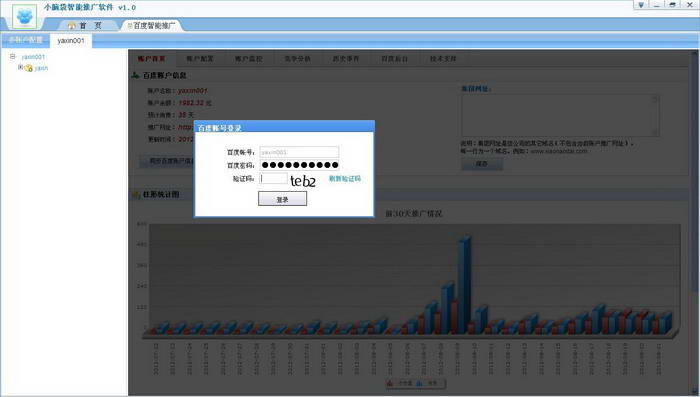The height and width of the screenshot is (397, 700).
Task: Select the yaxin tree item label
Action: (41, 68)
